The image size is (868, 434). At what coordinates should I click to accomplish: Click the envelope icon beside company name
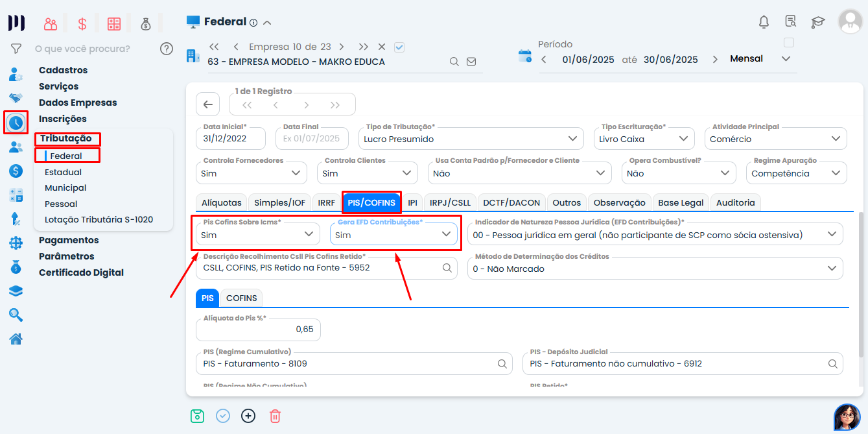[471, 62]
